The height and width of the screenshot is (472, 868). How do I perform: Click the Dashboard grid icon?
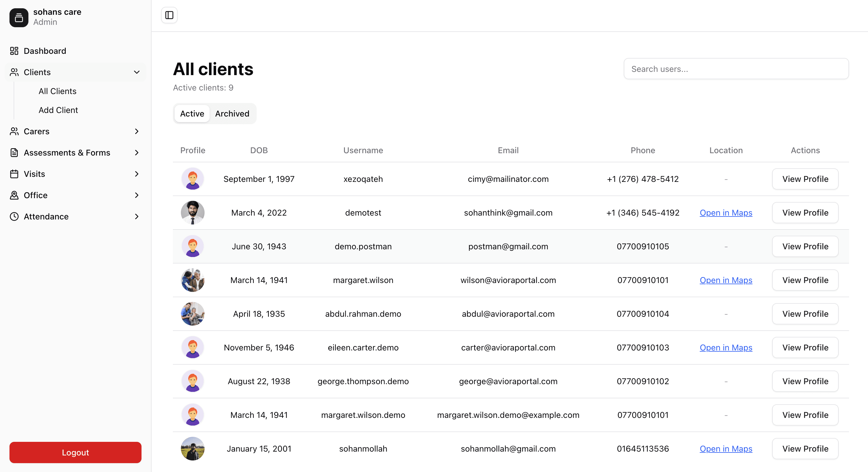point(14,51)
